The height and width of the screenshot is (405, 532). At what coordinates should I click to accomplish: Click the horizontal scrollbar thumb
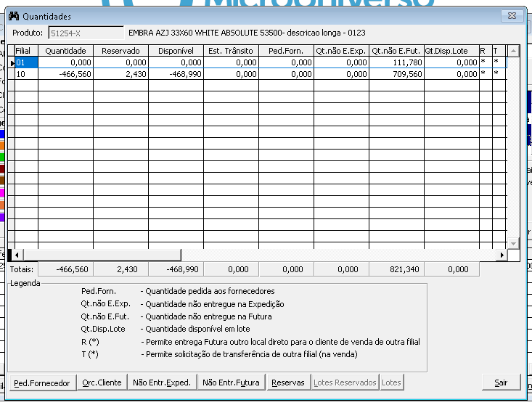[102, 255]
